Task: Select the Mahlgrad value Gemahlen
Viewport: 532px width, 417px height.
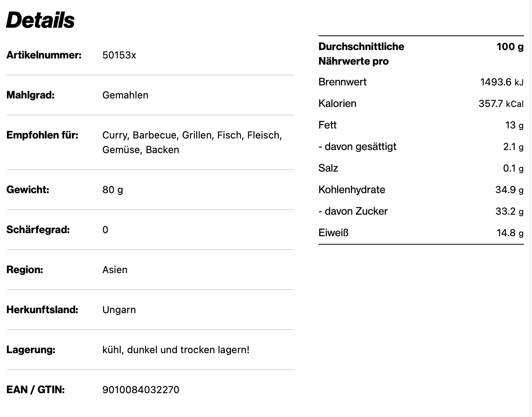Action: tap(125, 95)
